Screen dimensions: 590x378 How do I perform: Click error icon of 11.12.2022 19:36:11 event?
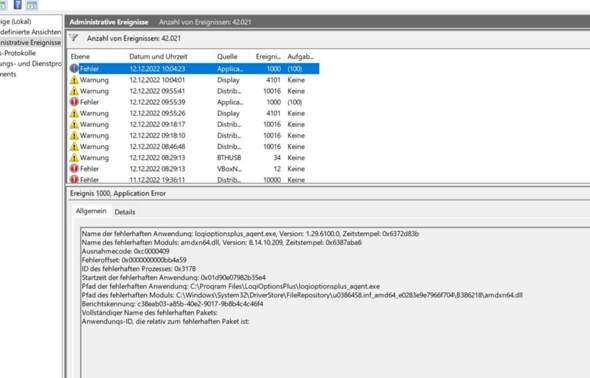(x=74, y=179)
